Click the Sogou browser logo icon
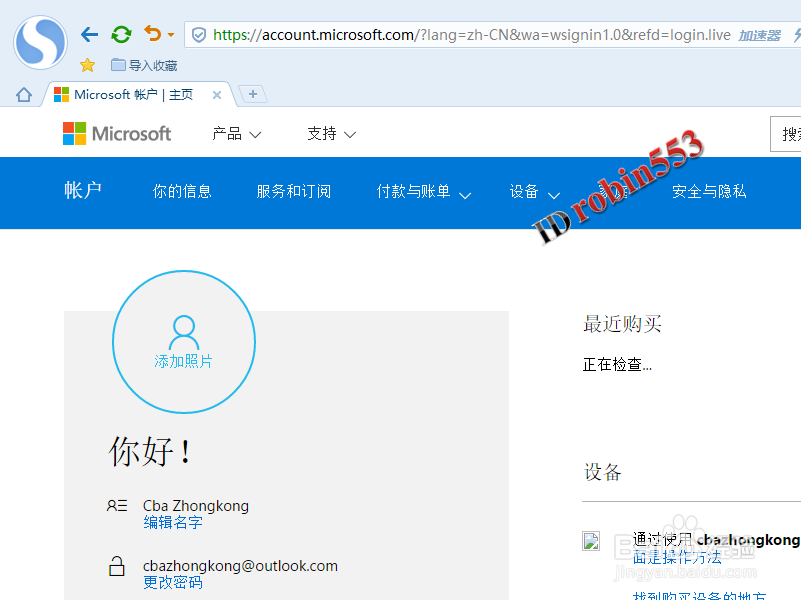 pyautogui.click(x=40, y=42)
